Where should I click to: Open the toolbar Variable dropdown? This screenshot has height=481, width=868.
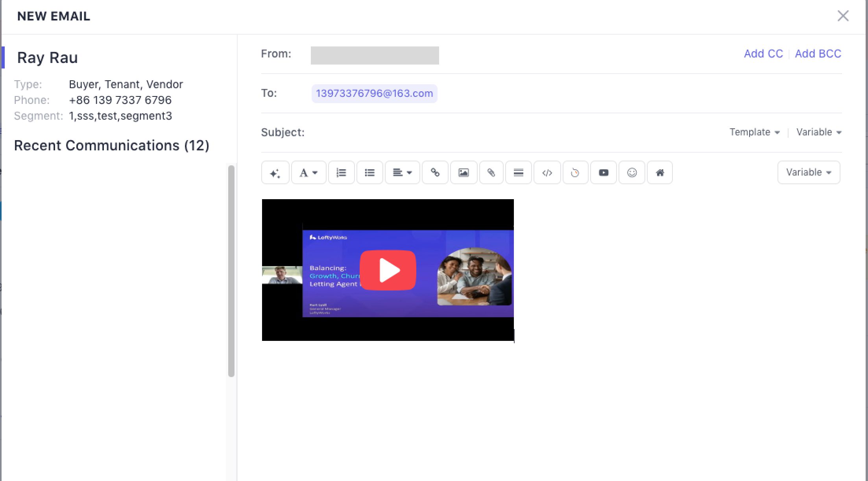coord(808,172)
